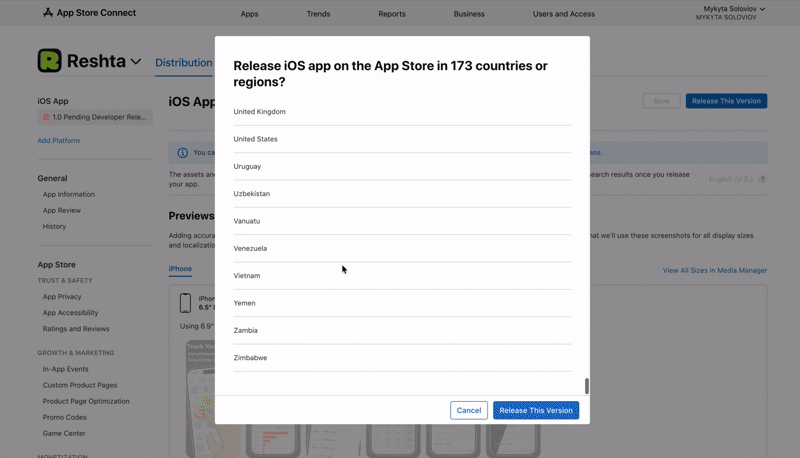Open the English (U.S.) language dropdown

click(x=730, y=179)
